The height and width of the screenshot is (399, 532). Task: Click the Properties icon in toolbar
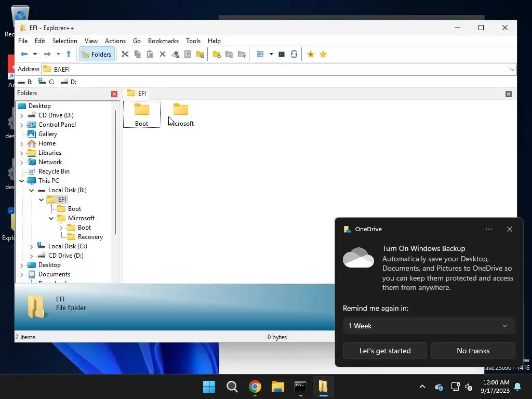[187, 54]
